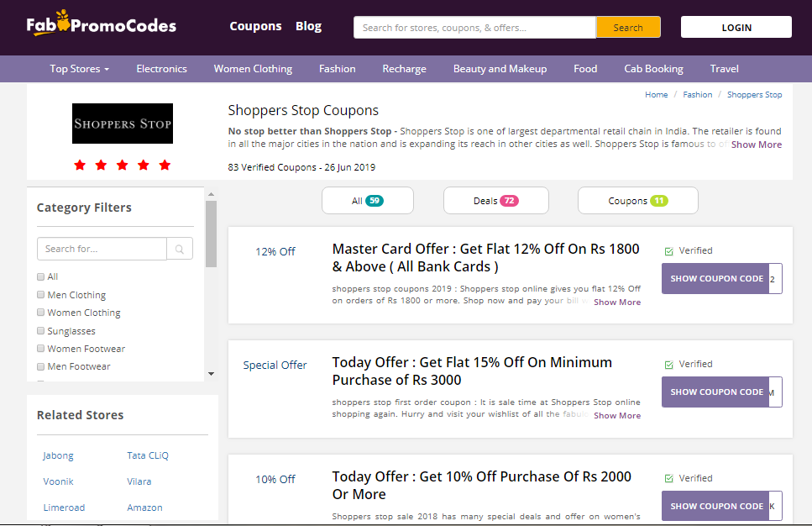Click the magnifier icon in Category Filters search
The image size is (812, 526).
click(180, 249)
